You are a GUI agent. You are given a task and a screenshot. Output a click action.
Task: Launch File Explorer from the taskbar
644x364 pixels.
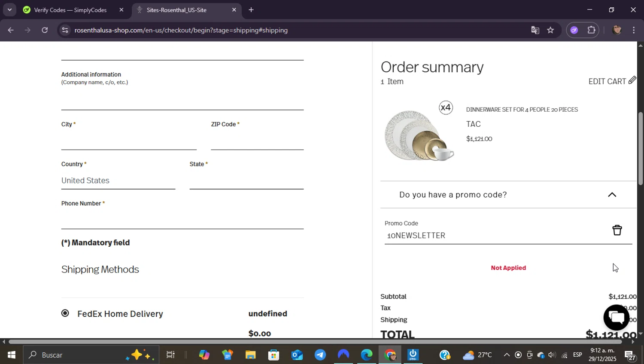[x=250, y=355]
